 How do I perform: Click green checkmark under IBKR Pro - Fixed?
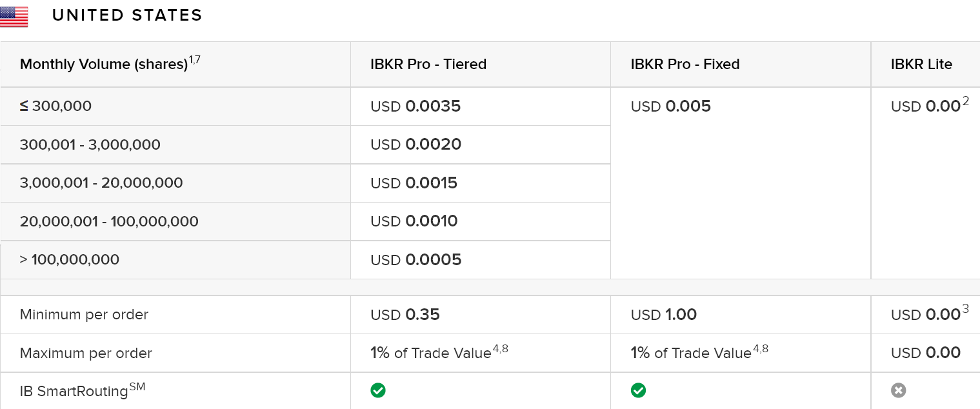pyautogui.click(x=638, y=390)
